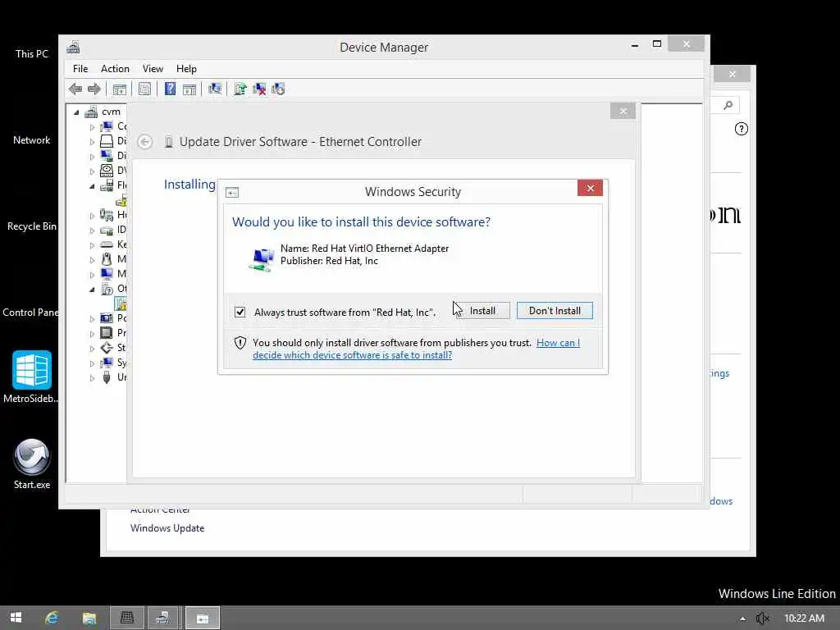This screenshot has width=840, height=630.
Task: Open the MetroSidebar desktop shortcut
Action: (x=32, y=377)
